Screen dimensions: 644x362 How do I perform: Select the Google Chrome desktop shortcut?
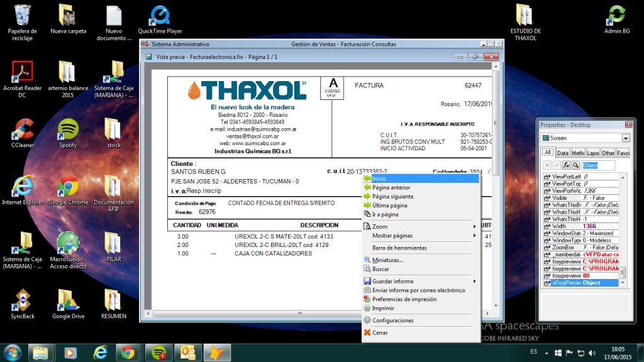(68, 190)
